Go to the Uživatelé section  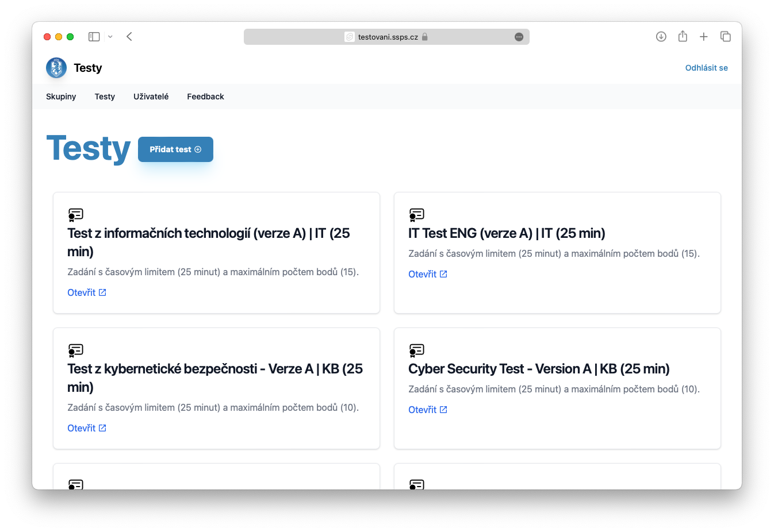[x=151, y=97]
